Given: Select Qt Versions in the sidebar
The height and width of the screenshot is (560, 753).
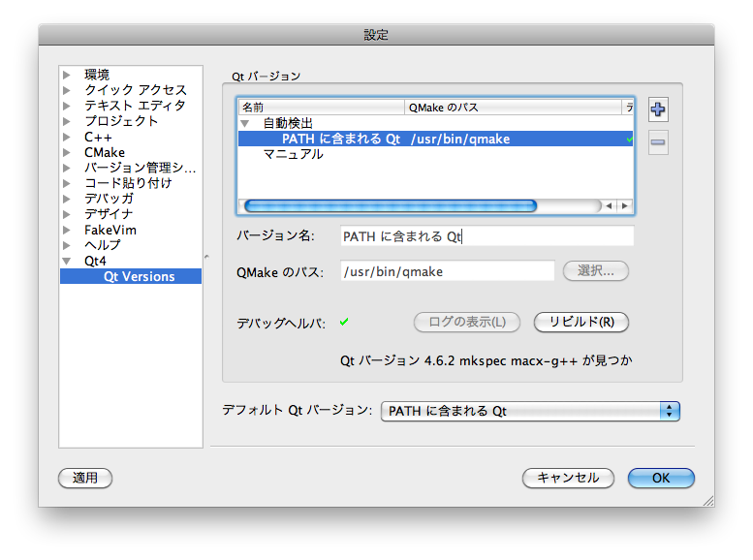Looking at the screenshot, I should pos(140,276).
